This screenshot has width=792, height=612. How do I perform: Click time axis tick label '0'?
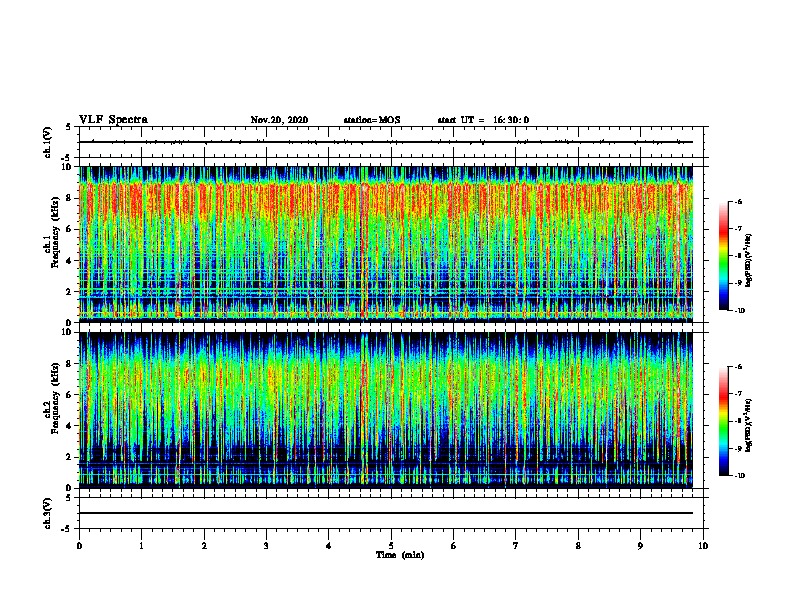(x=79, y=546)
